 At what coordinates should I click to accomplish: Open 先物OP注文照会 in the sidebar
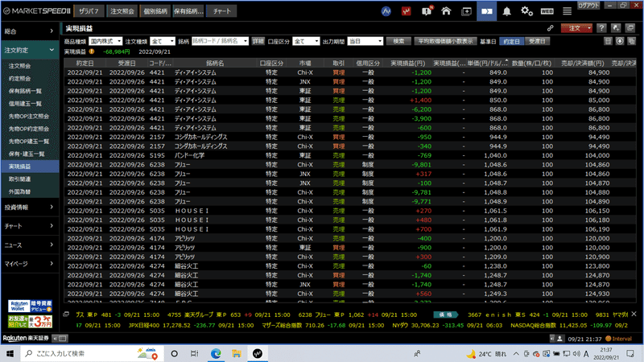30,116
